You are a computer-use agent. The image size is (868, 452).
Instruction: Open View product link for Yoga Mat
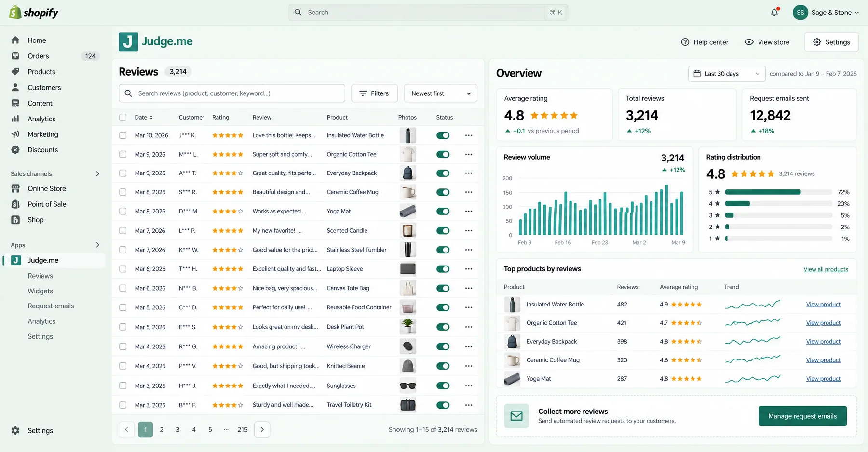pos(823,379)
